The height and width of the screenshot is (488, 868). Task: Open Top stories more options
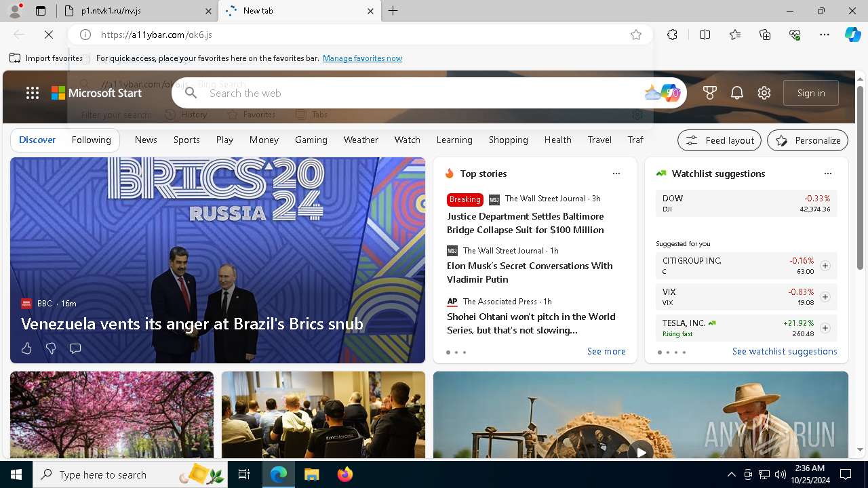[x=616, y=174]
